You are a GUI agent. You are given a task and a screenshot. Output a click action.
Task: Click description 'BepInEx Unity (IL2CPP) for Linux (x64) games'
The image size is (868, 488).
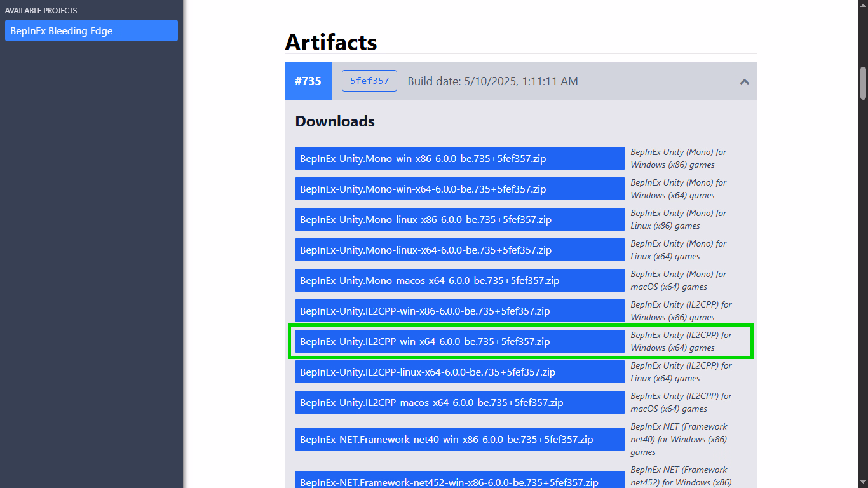click(x=681, y=372)
